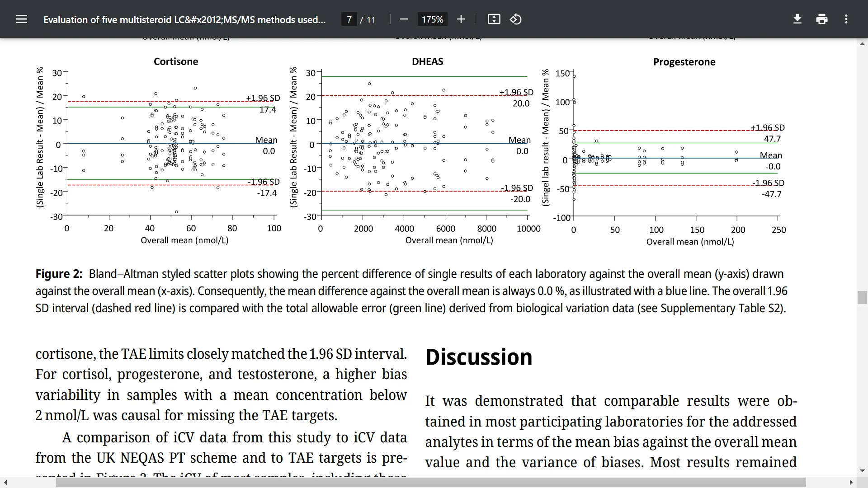Click the '-47.7' lower limit value in Progesterone chart
This screenshot has width=868, height=488.
click(771, 194)
